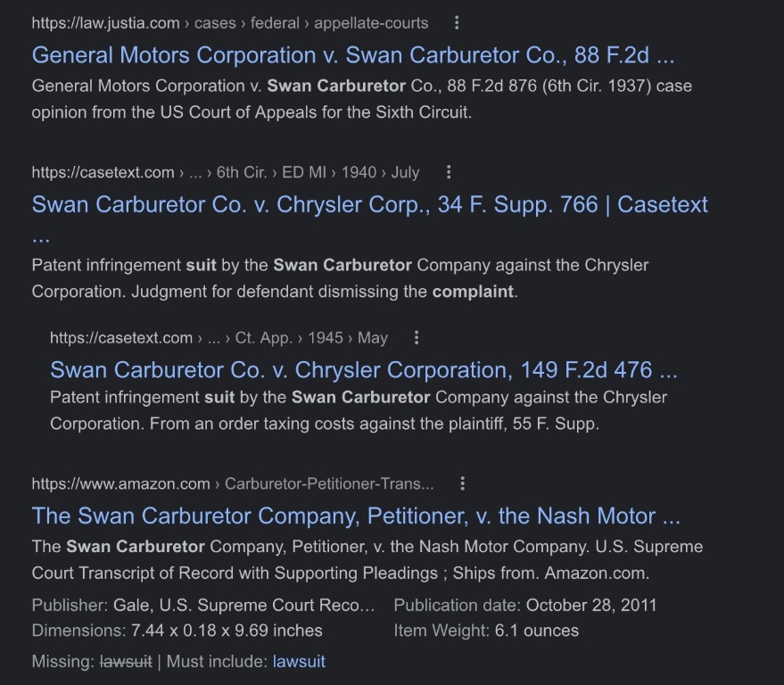
Task: Click the law.justia.com breadcrumb URL
Action: 229,23
